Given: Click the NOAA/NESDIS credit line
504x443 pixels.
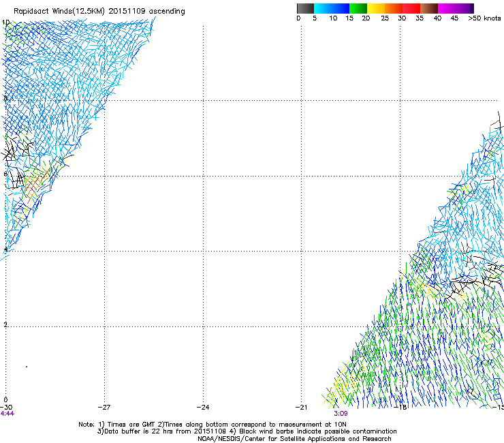Looking at the screenshot, I should 294,439.
